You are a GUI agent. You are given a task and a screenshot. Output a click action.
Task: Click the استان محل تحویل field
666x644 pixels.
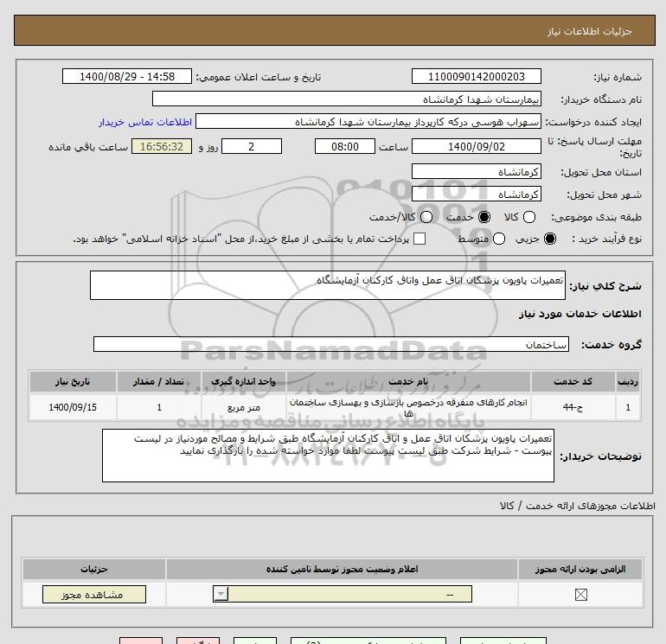coord(476,171)
